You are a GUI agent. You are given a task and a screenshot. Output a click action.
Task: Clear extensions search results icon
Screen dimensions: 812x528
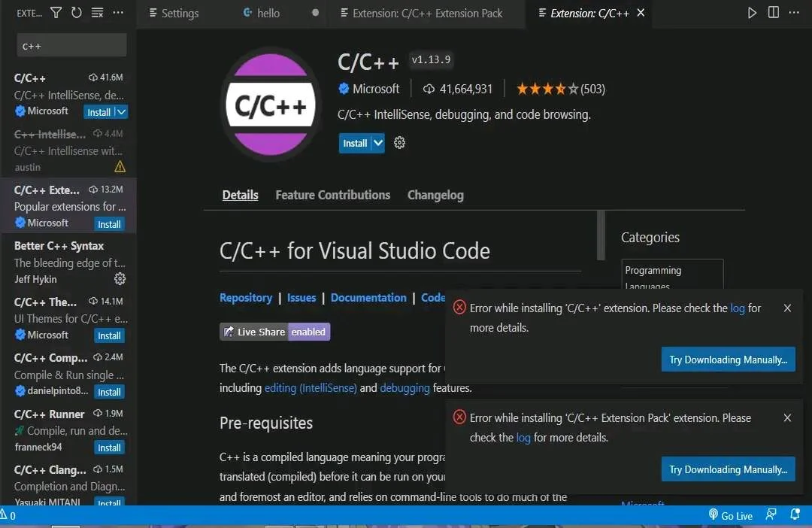pos(97,13)
